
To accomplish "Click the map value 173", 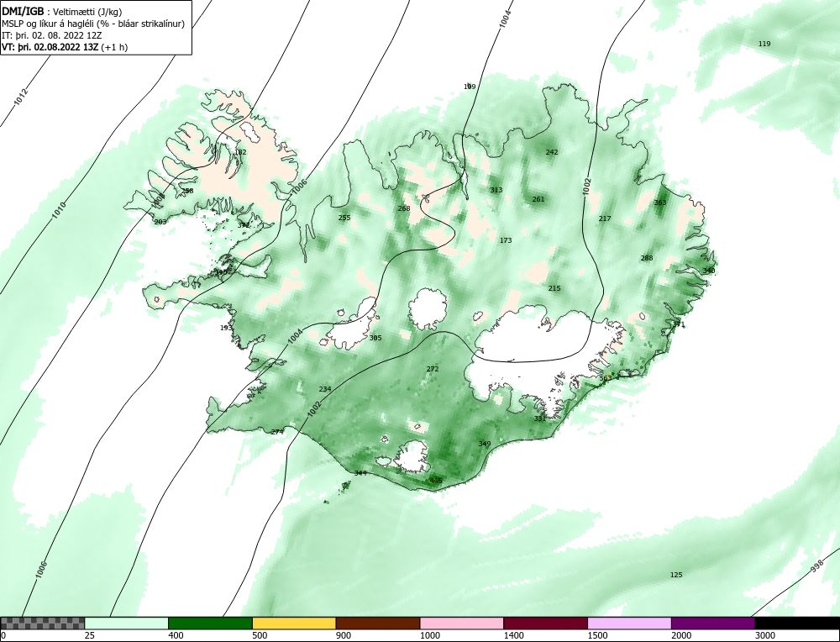I will (506, 240).
